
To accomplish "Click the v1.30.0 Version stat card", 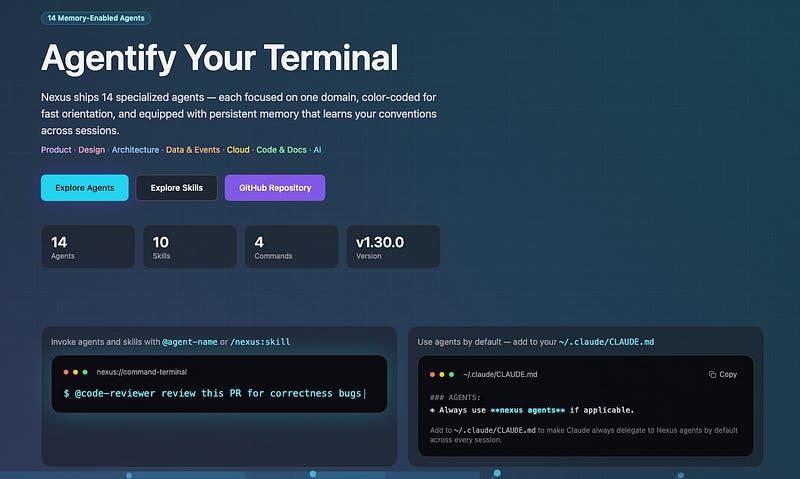I will tap(393, 247).
